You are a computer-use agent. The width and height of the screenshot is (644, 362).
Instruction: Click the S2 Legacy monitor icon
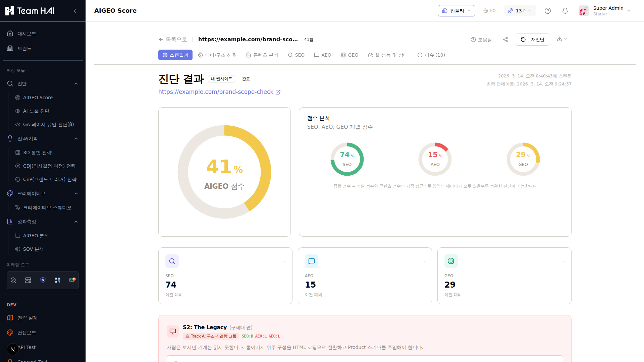(173, 331)
